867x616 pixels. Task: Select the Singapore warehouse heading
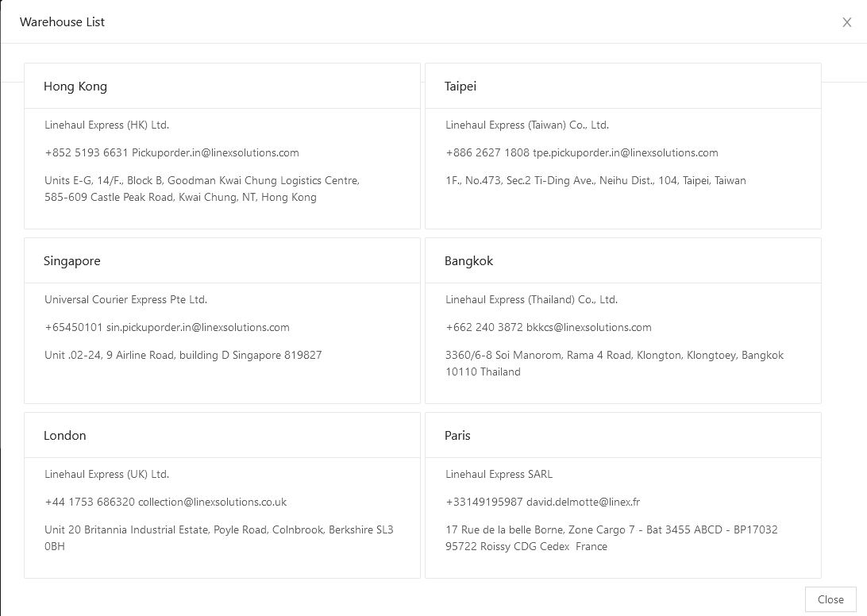[72, 261]
